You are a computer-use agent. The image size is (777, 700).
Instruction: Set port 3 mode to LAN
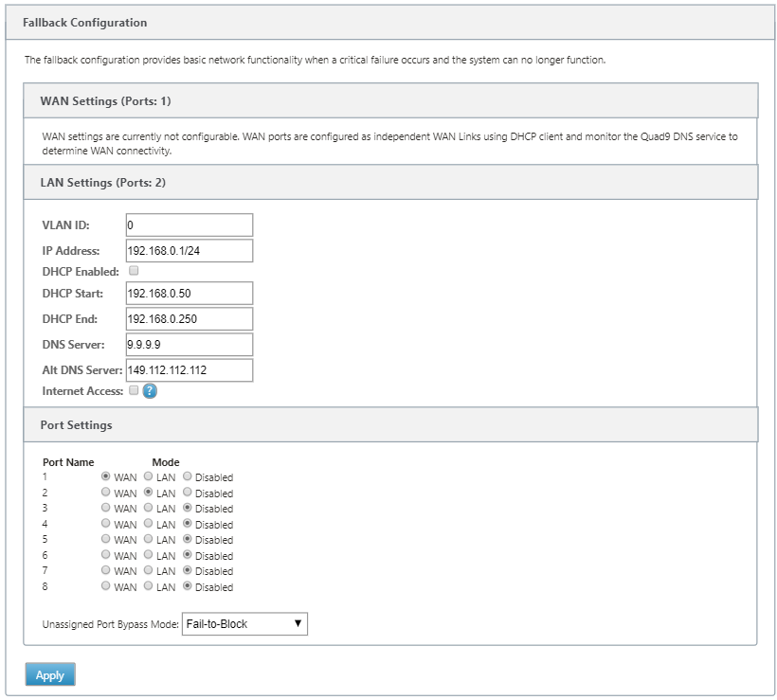[x=148, y=508]
